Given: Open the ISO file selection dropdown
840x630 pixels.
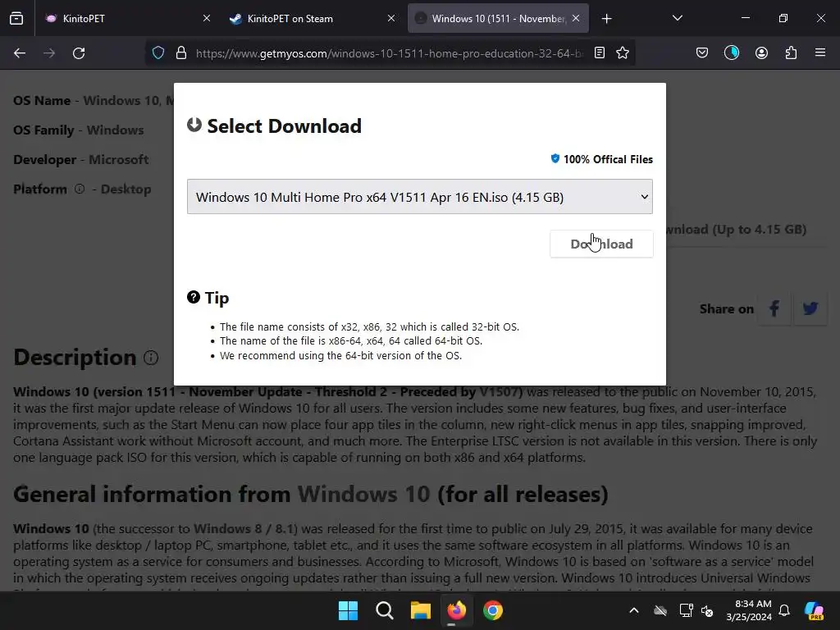Looking at the screenshot, I should (420, 197).
